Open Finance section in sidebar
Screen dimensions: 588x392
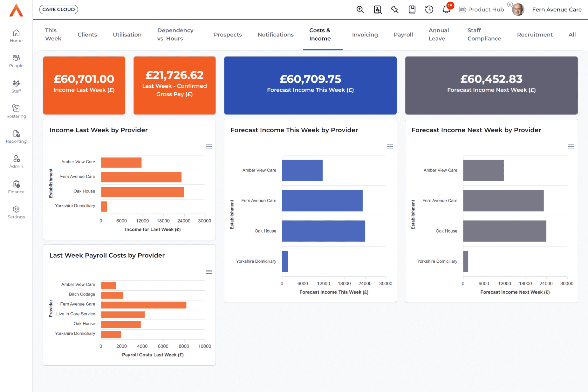(16, 187)
